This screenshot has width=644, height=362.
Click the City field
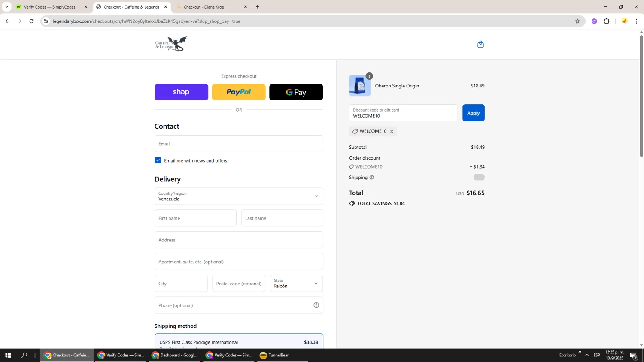pos(181,284)
